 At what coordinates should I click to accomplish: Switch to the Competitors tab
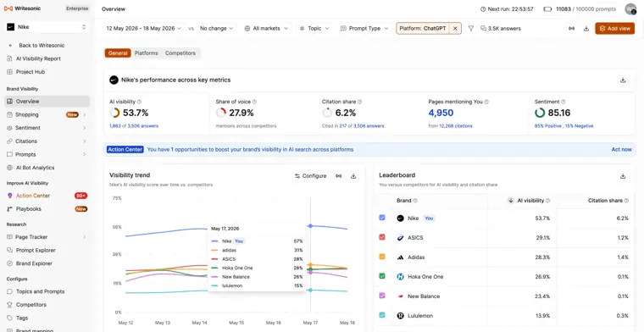[x=180, y=53]
